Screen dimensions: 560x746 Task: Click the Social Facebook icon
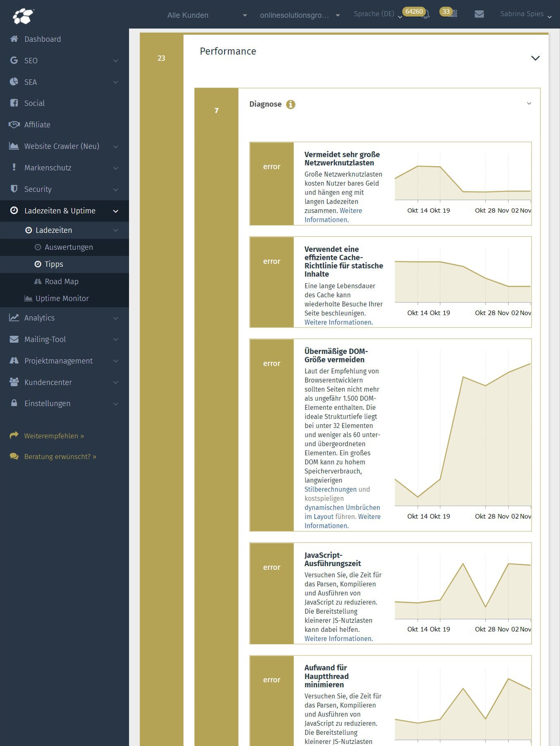click(x=14, y=103)
